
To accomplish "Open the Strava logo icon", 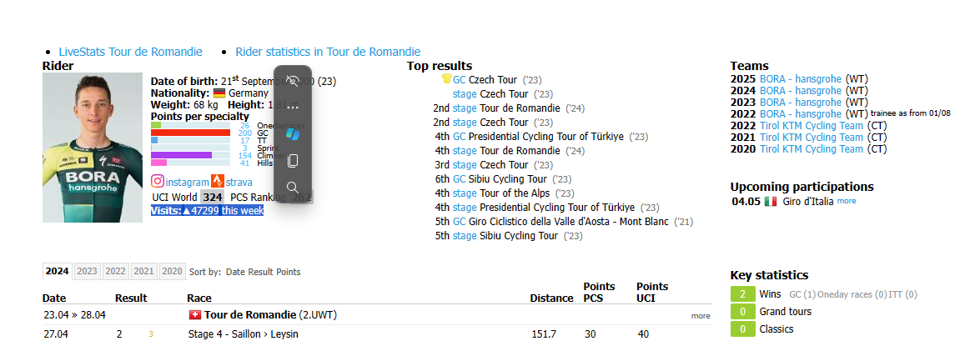I will click(x=218, y=182).
